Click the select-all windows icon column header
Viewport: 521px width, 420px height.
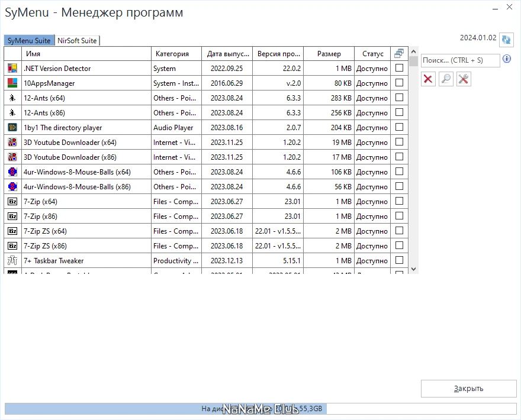(x=399, y=53)
